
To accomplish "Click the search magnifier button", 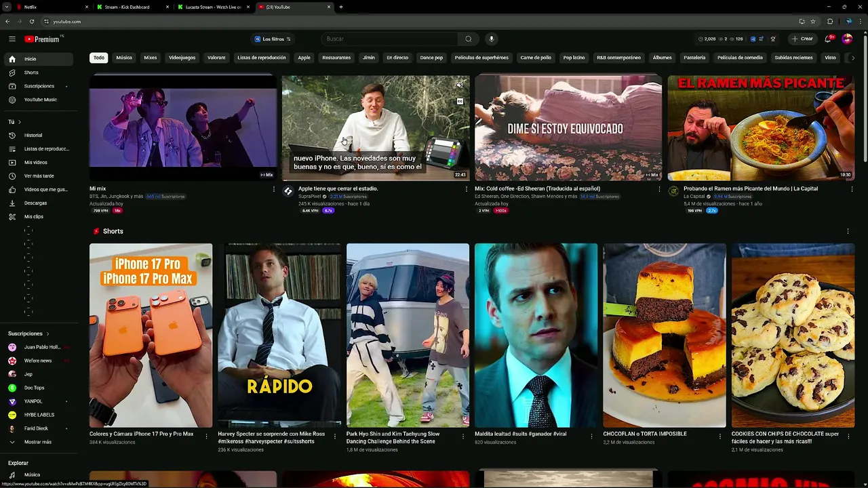I will click(x=468, y=39).
